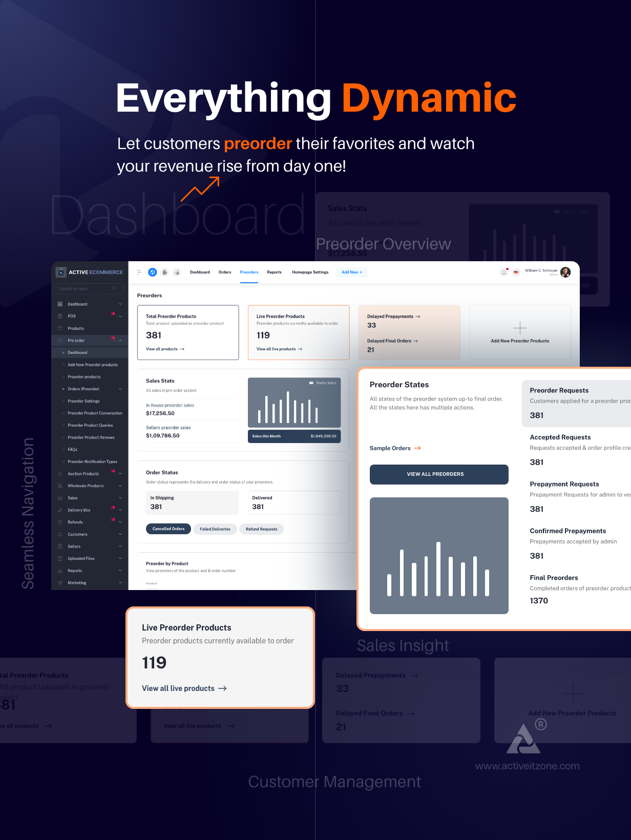631x840 pixels.
Task: Click the clear cache broom icon
Action: [177, 272]
